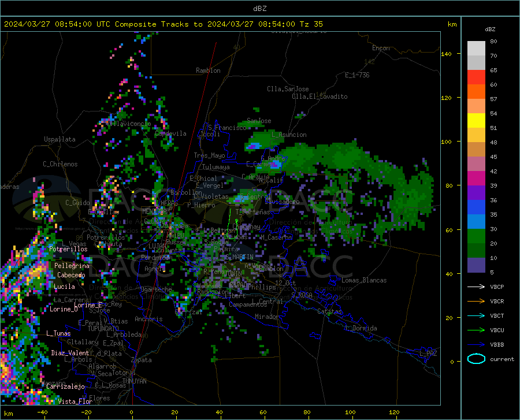Click the Cabecedo station label
The image size is (520, 420).
tap(71, 275)
